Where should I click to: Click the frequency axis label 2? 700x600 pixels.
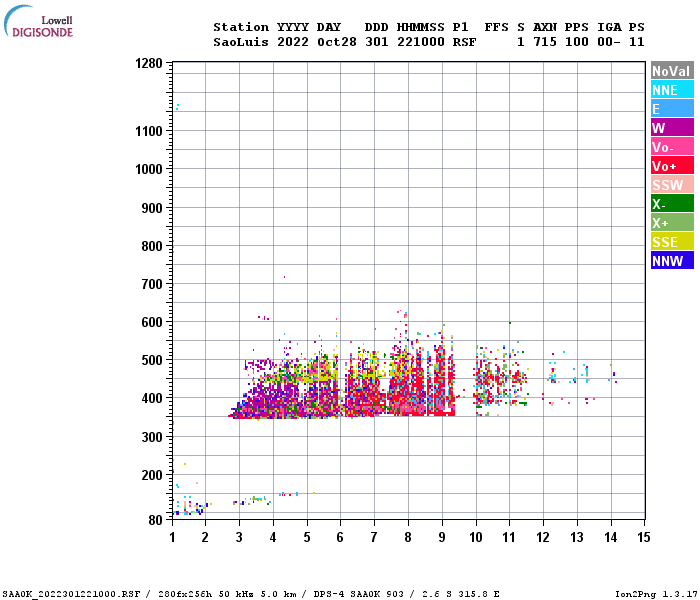[x=205, y=537]
